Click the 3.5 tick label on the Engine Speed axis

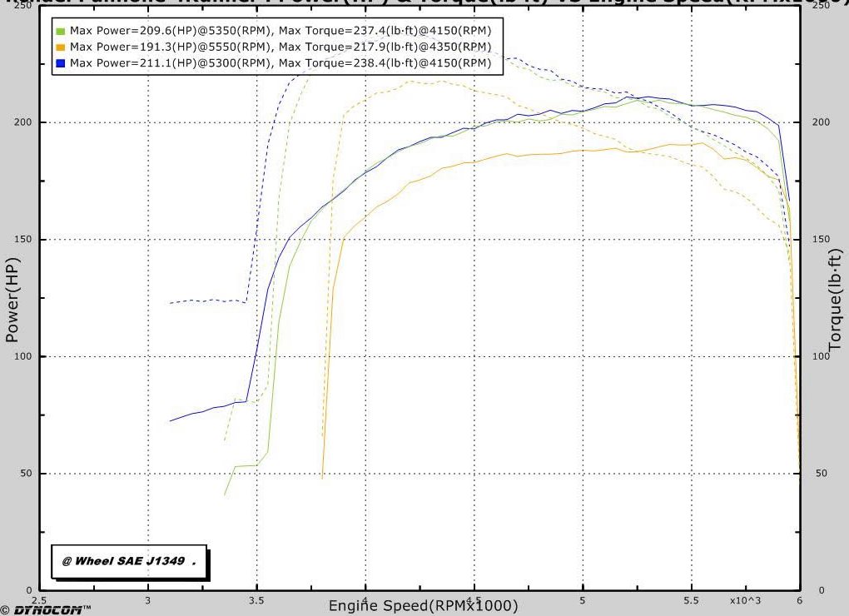pyautogui.click(x=256, y=600)
